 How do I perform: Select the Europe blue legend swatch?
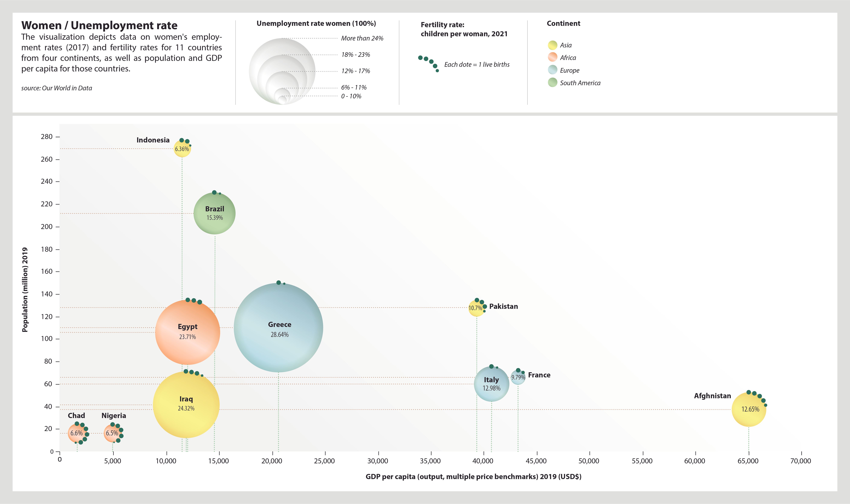point(552,70)
